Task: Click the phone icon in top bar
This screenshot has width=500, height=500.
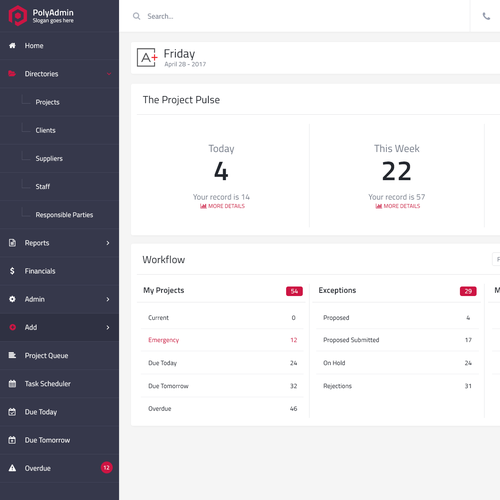Action: (x=486, y=16)
